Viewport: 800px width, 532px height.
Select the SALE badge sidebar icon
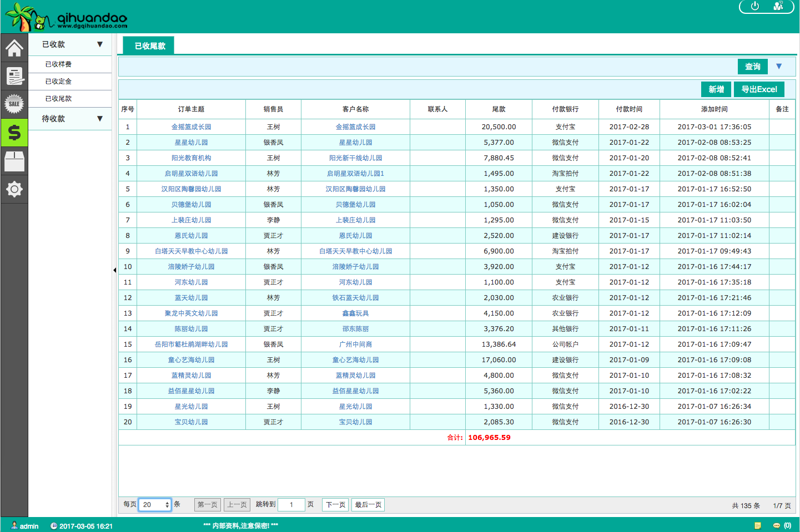14,104
